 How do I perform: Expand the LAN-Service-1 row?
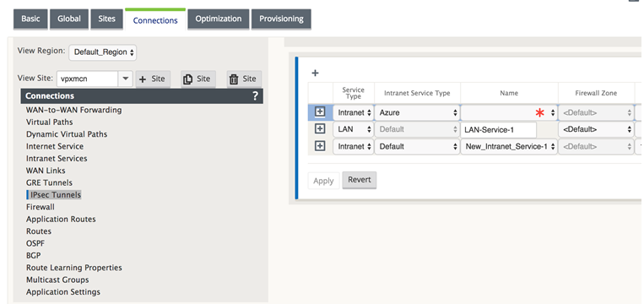click(x=320, y=128)
